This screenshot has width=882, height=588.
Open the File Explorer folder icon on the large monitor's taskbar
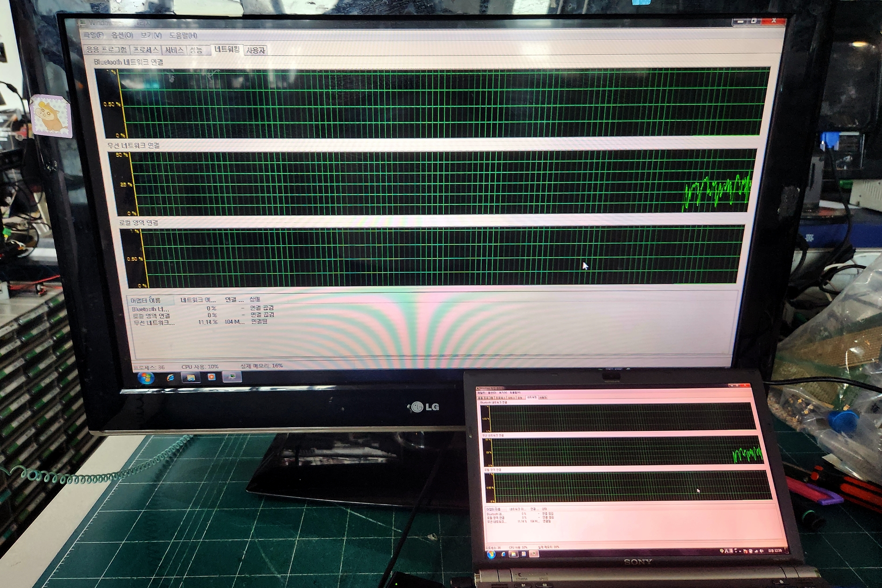click(x=191, y=378)
